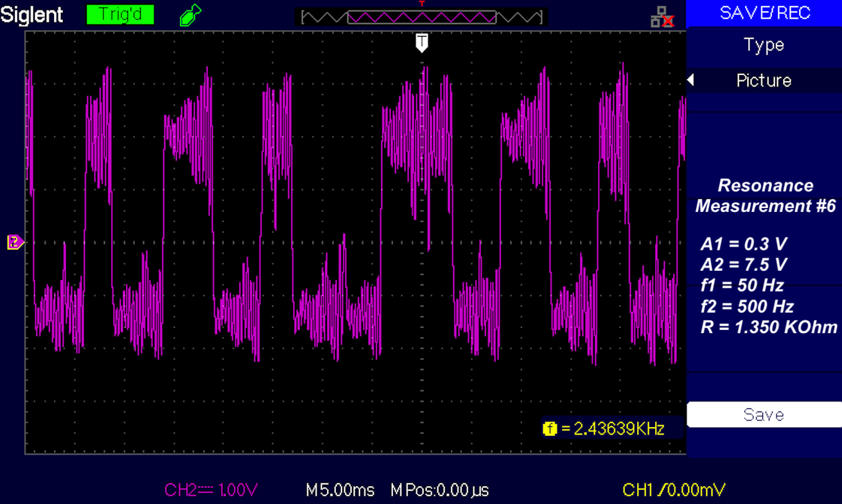Click the CH2 1.00V scale readout
Image resolution: width=842 pixels, height=504 pixels.
(211, 491)
